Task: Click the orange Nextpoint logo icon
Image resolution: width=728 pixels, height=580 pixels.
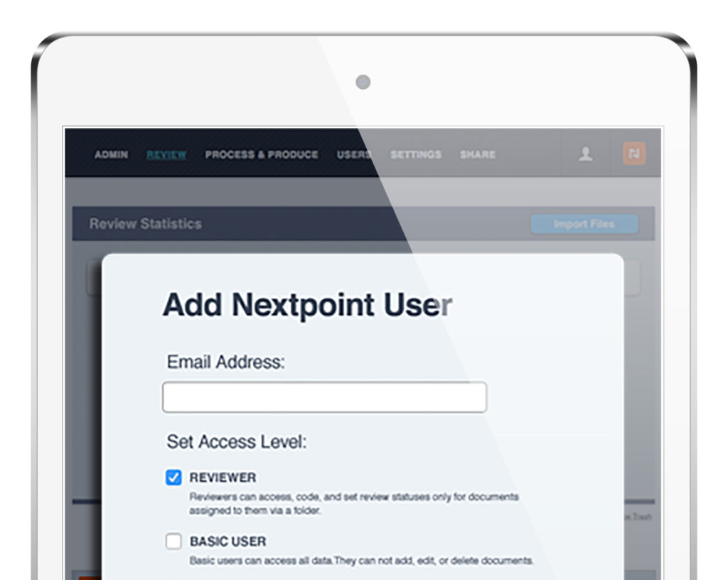Action: [x=633, y=154]
